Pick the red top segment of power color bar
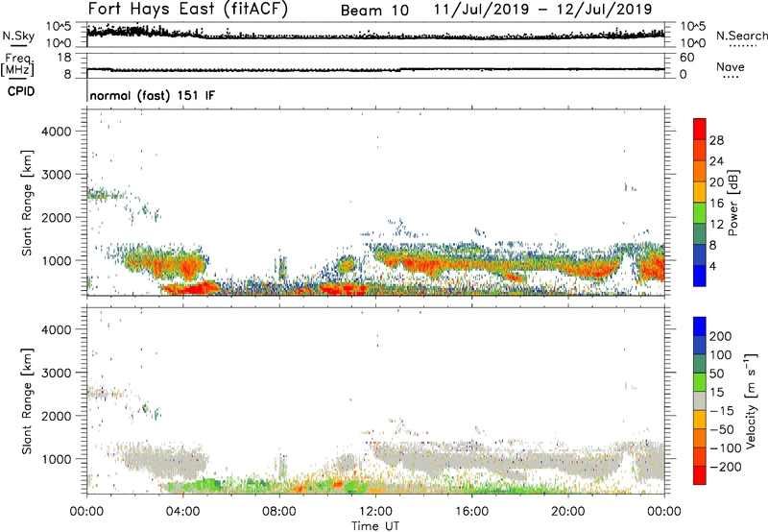 [700, 129]
